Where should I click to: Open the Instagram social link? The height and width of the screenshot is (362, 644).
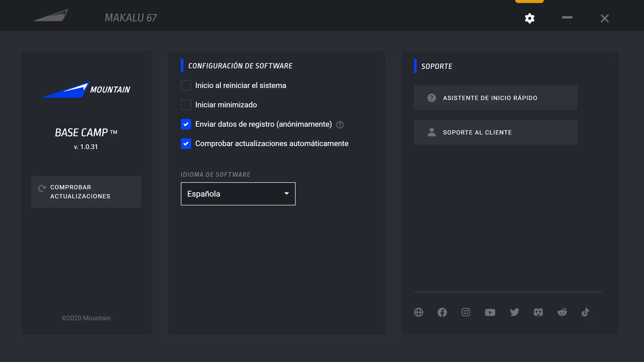(466, 312)
